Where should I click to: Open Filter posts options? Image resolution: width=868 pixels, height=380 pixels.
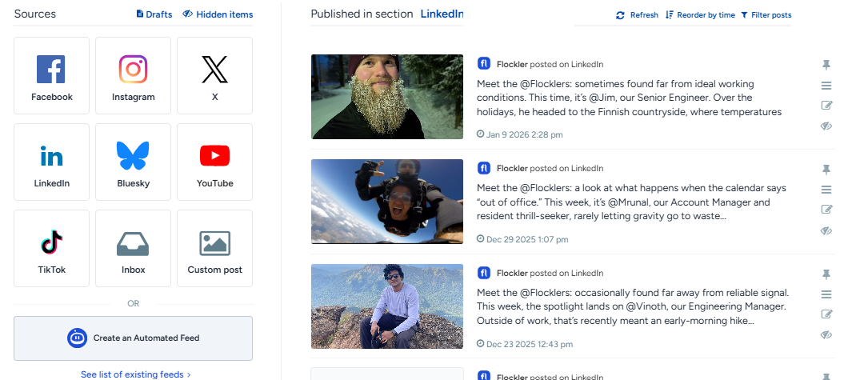[x=766, y=15]
